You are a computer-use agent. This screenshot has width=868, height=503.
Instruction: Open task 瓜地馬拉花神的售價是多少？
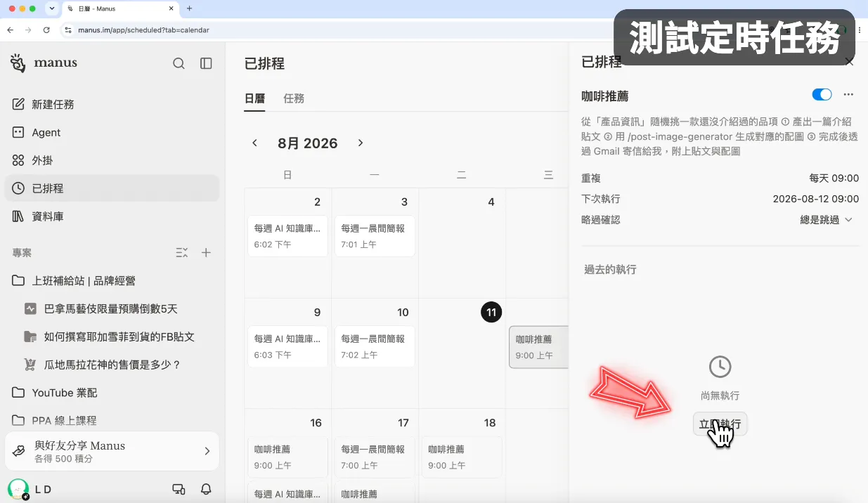click(x=112, y=365)
